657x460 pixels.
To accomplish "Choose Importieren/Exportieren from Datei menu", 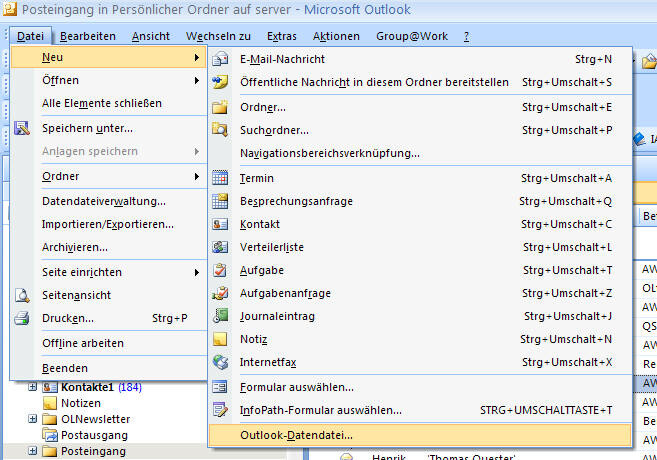I will point(103,224).
